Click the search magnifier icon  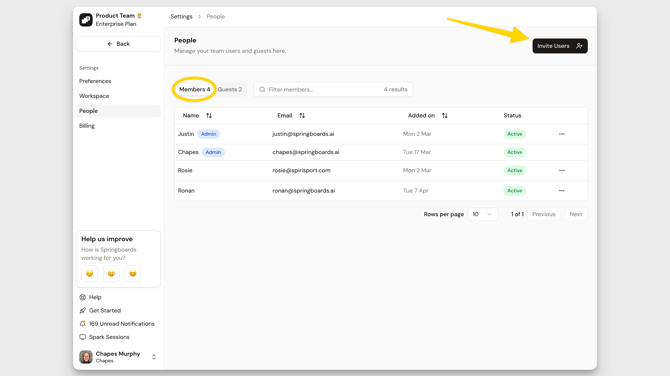point(262,89)
